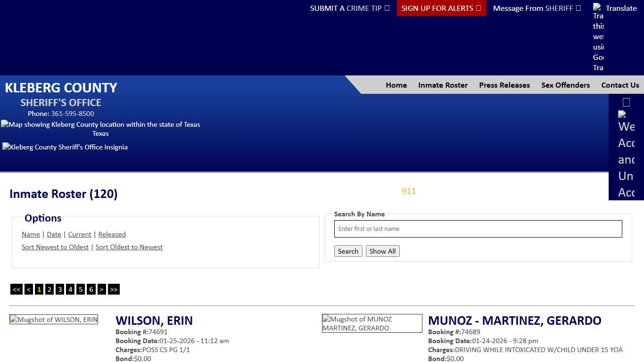This screenshot has width=644, height=362.
Task: Click the Enter first or last name field
Action: pos(478,229)
